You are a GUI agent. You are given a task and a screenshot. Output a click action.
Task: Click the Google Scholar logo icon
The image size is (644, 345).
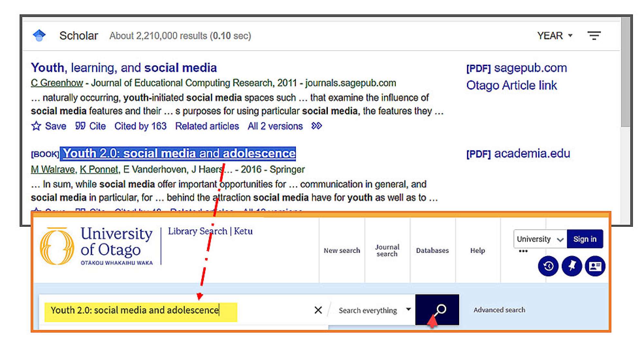[x=39, y=35]
